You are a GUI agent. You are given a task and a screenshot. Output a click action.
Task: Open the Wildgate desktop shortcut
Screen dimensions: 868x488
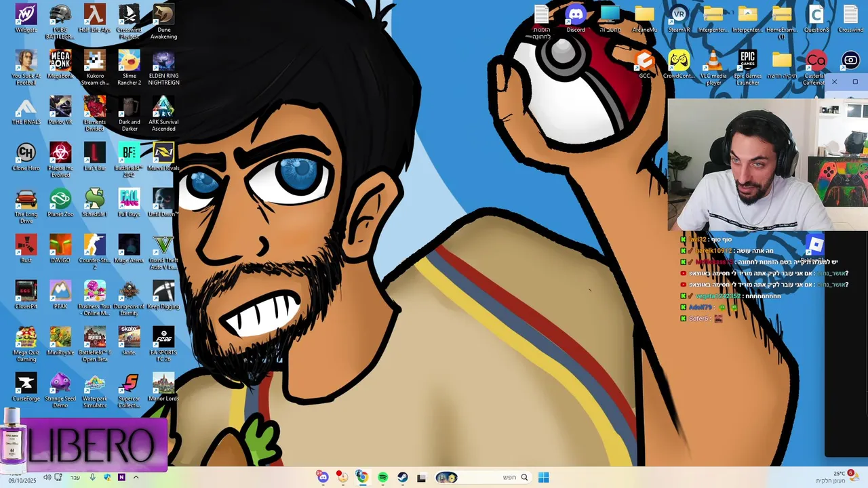click(26, 19)
